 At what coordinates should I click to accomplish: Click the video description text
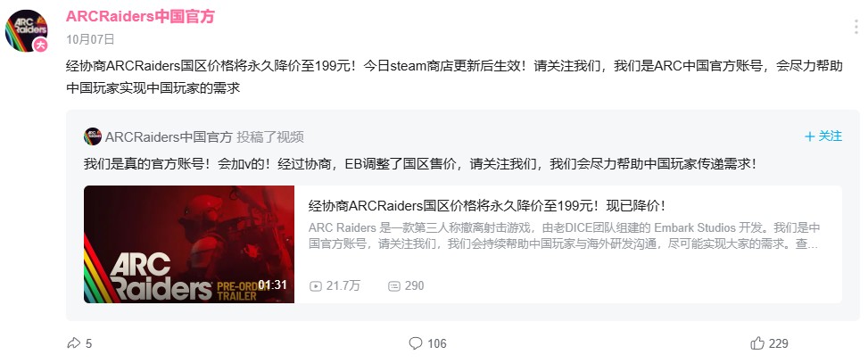point(564,235)
